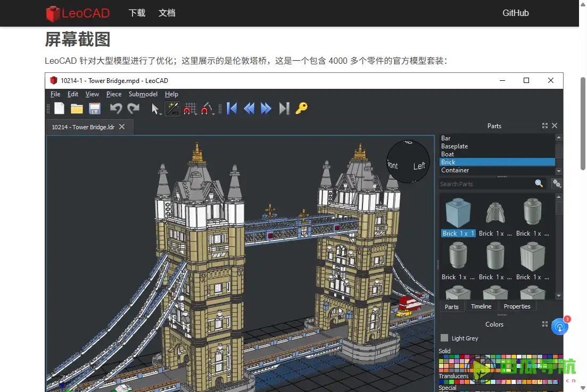This screenshot has height=392, width=587.
Task: Switch to the Parts bottom tab
Action: coord(451,307)
